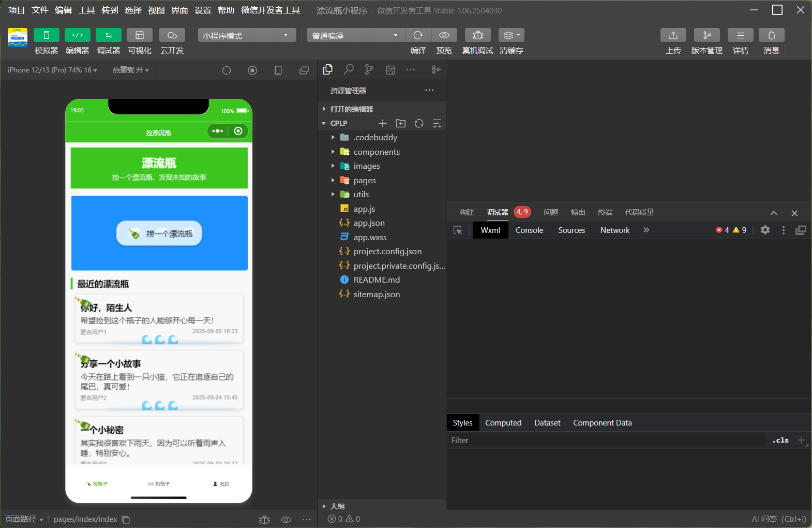Toggle the element inspector picker
Viewport: 812px width, 528px height.
(458, 230)
